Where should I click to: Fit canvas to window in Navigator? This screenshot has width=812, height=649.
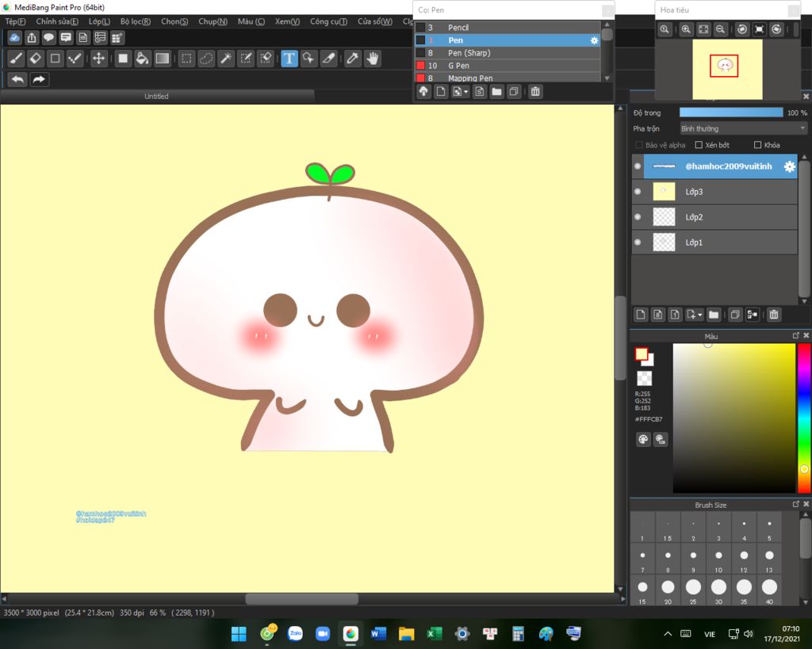click(703, 29)
